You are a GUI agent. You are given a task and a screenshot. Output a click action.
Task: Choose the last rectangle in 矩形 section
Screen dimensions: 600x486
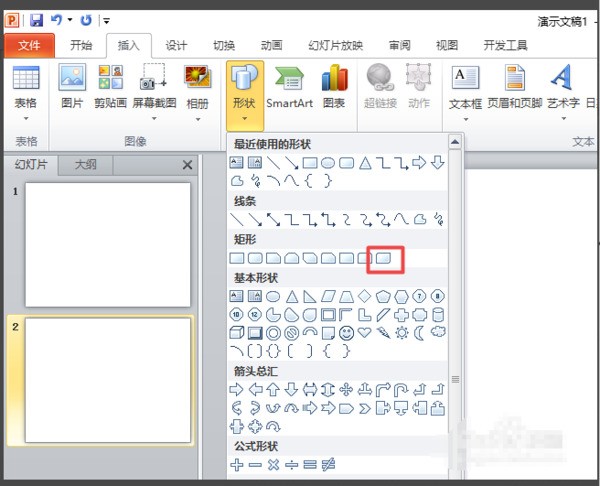[x=383, y=258]
